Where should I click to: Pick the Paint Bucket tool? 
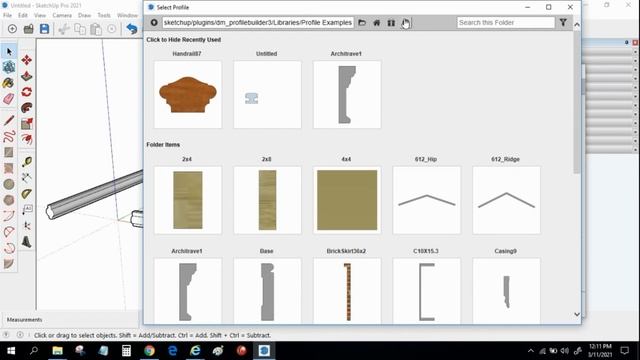pyautogui.click(x=9, y=83)
